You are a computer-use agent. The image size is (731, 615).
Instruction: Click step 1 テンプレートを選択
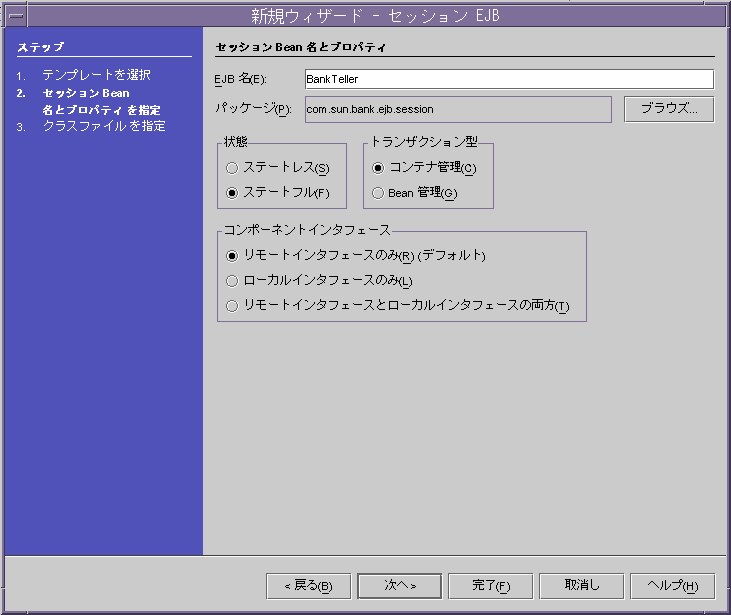pyautogui.click(x=97, y=75)
